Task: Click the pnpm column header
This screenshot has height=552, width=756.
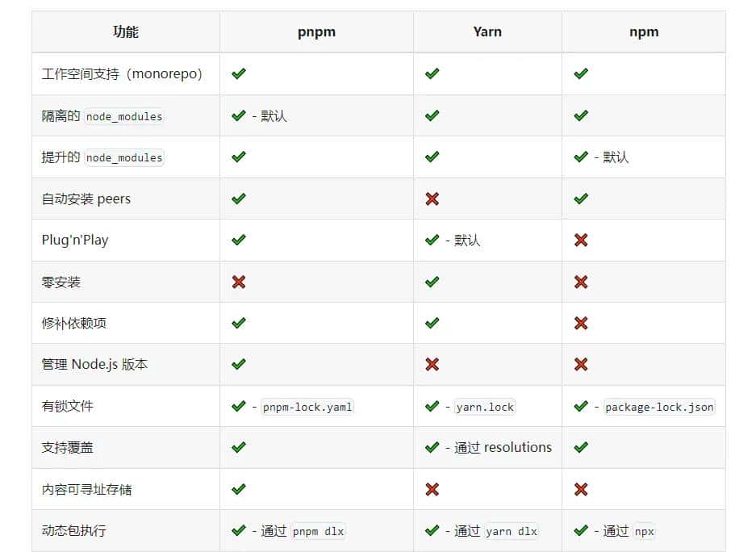Action: click(316, 32)
